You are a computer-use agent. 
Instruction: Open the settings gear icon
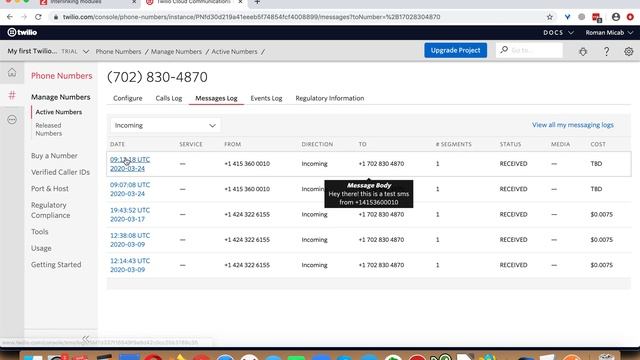point(629,51)
